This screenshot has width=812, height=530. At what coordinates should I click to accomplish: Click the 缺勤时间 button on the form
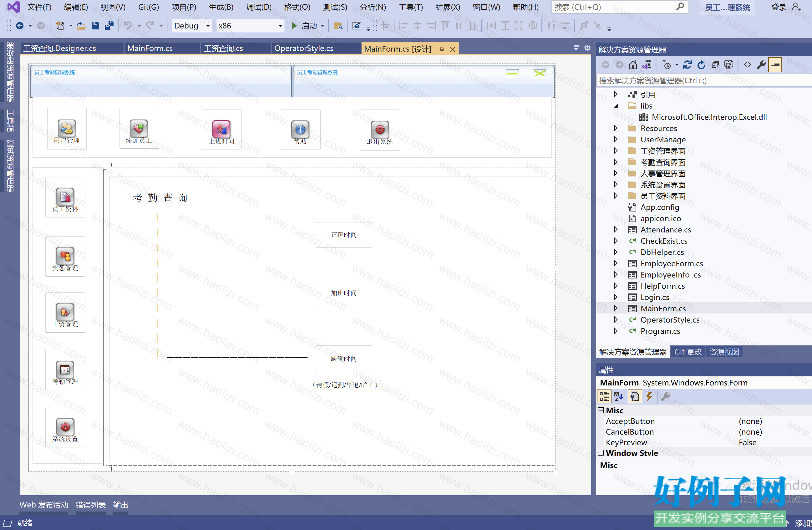click(344, 359)
